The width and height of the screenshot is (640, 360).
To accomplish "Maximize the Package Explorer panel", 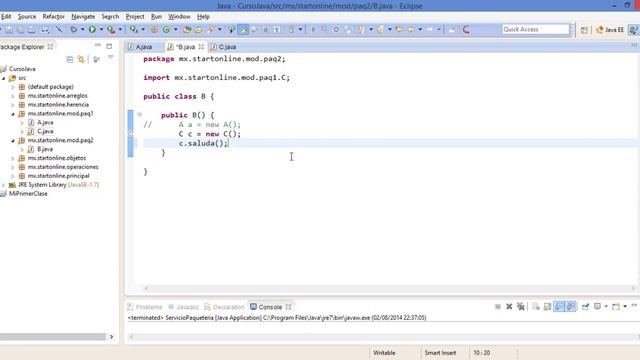I will tap(109, 46).
